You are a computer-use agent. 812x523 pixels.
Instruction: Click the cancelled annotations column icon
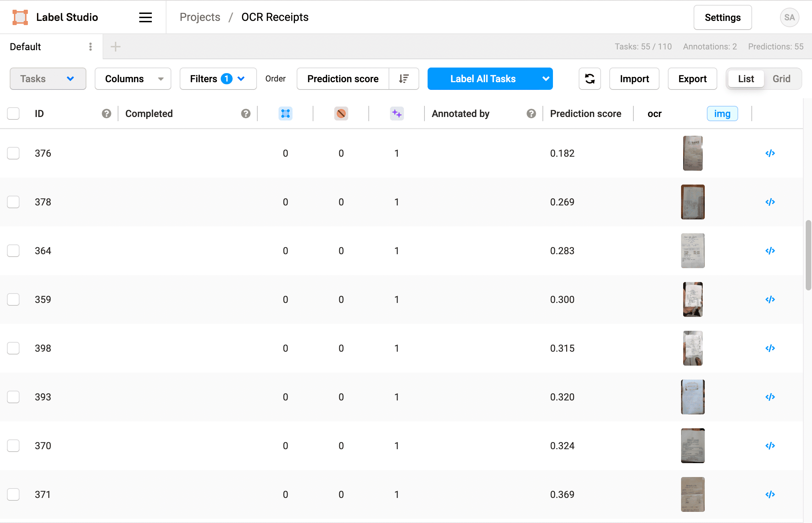click(341, 114)
